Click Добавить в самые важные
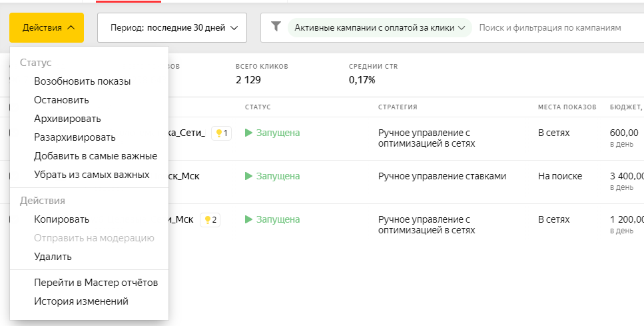This screenshot has width=644, height=326. 95,156
